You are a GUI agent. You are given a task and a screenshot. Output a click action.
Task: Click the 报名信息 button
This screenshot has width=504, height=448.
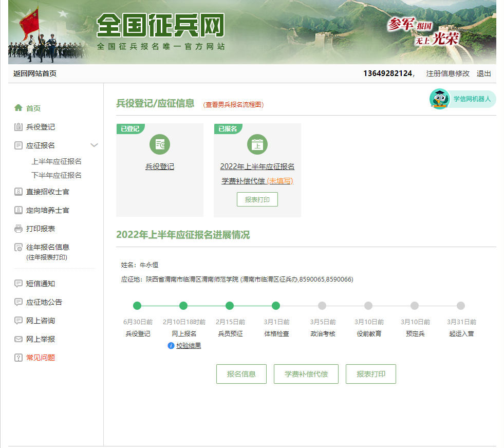click(x=241, y=374)
